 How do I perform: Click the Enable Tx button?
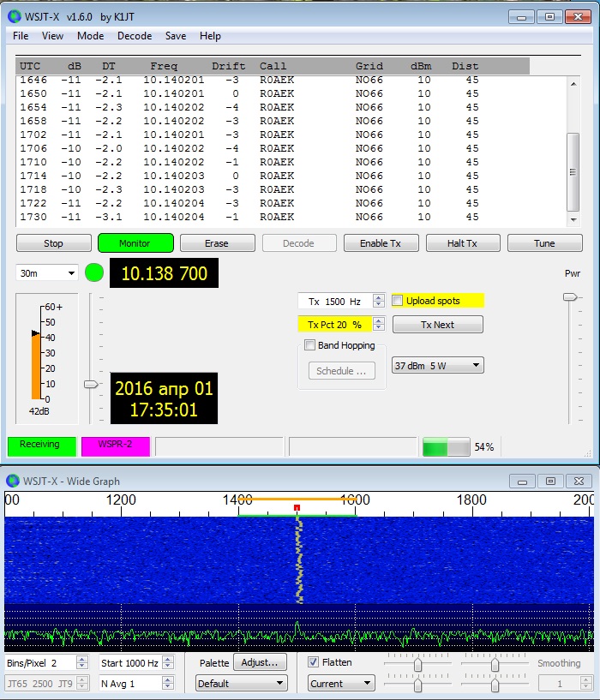pyautogui.click(x=381, y=243)
